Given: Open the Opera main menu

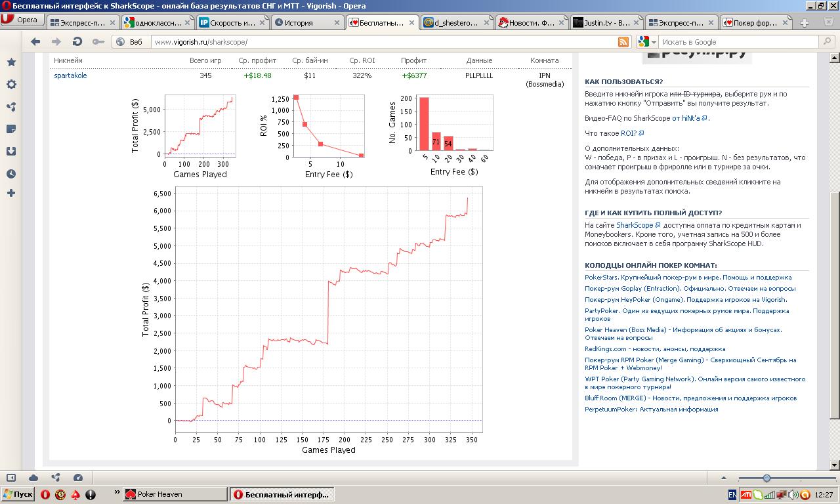Looking at the screenshot, I should point(20,20).
